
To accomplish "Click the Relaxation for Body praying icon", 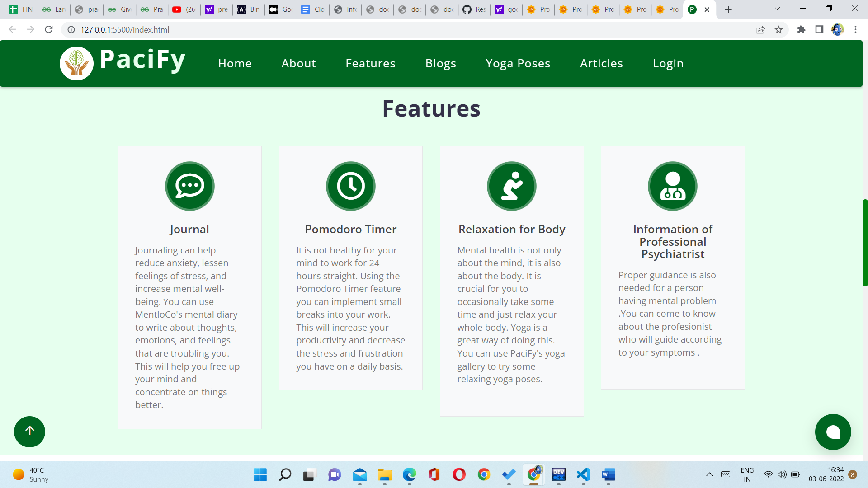I will pos(511,186).
